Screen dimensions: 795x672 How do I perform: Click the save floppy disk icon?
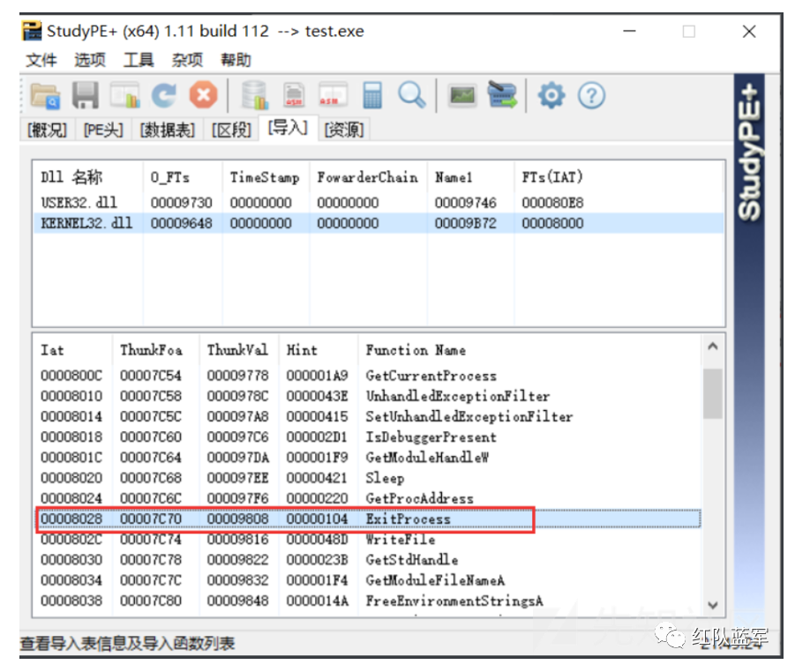coord(86,95)
